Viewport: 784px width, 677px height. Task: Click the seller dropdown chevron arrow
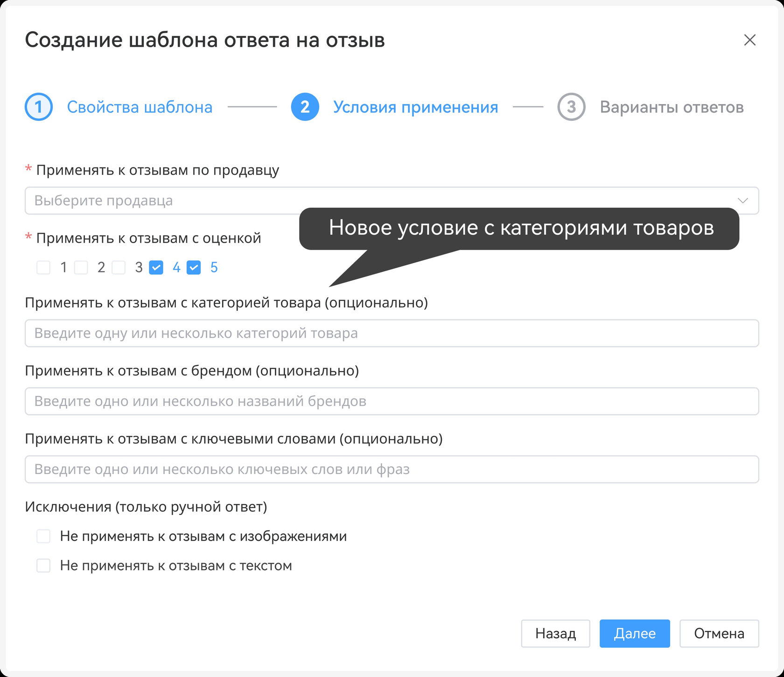tap(742, 201)
